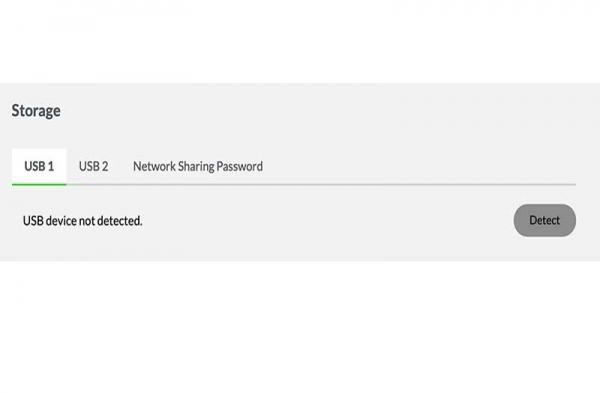Open the Network Sharing Password tab
The width and height of the screenshot is (600, 393).
tap(198, 166)
